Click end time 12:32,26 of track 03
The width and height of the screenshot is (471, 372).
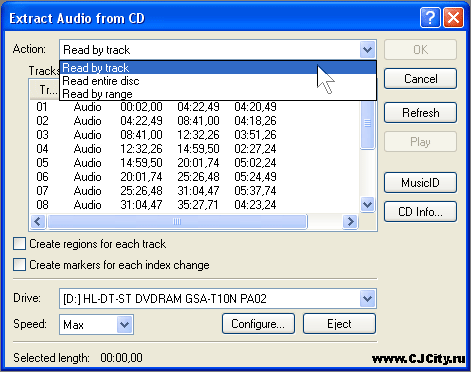(198, 135)
